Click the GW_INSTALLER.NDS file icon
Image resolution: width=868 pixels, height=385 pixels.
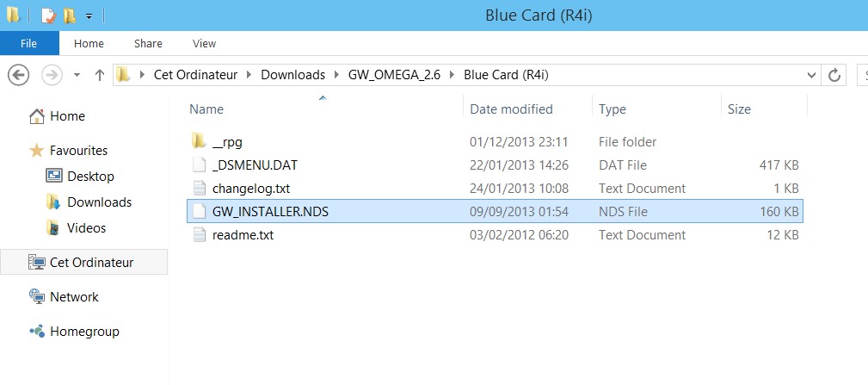(x=200, y=212)
